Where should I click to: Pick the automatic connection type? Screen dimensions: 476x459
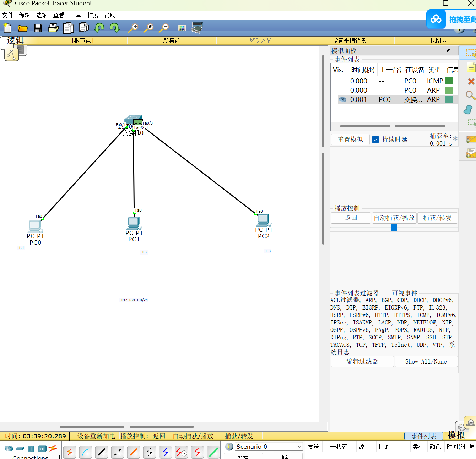pyautogui.click(x=70, y=452)
